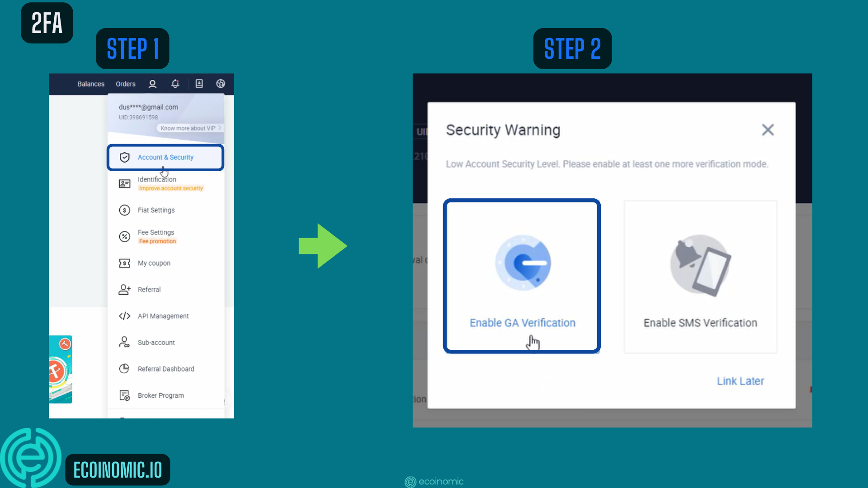Viewport: 868px width, 488px height.
Task: Select the Identification menu icon
Action: pyautogui.click(x=125, y=183)
